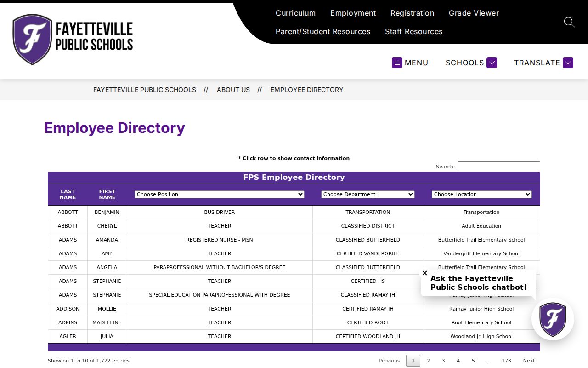Image resolution: width=588 pixels, height=368 pixels.
Task: Go to page 4 of results
Action: (458, 361)
